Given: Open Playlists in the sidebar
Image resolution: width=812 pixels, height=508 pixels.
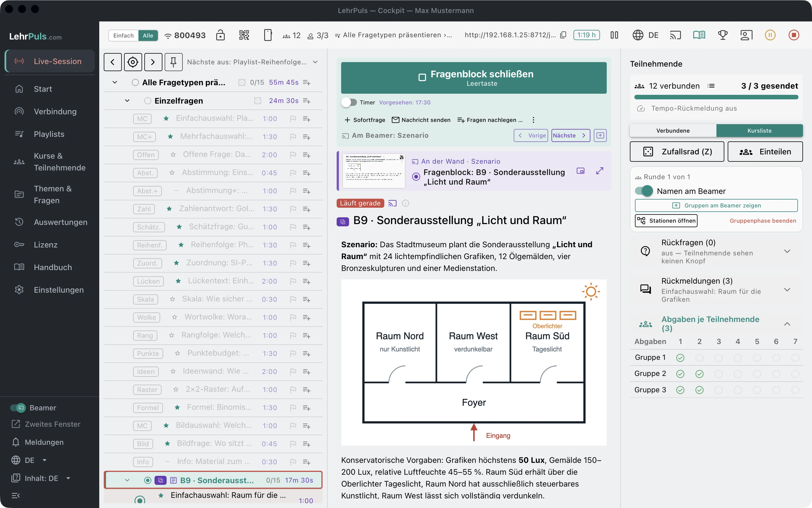Looking at the screenshot, I should coord(50,134).
